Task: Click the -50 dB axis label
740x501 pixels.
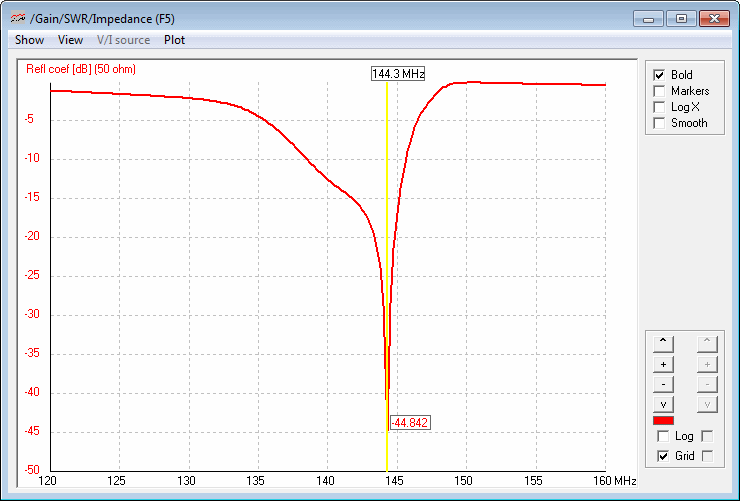Action: point(32,470)
